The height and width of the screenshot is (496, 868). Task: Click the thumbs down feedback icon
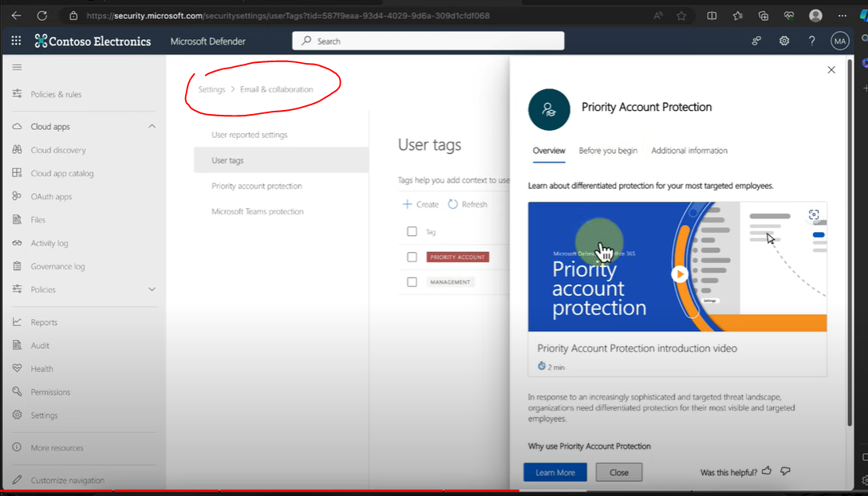(x=785, y=471)
